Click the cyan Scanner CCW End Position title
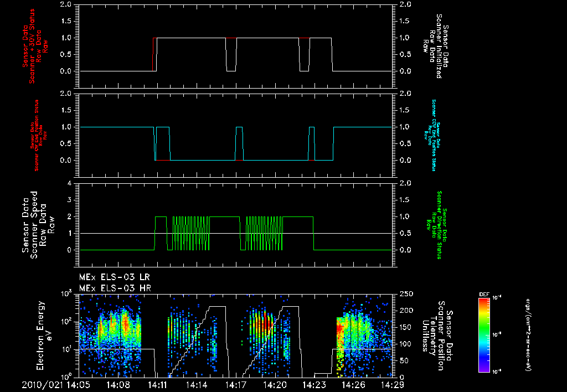 432,135
